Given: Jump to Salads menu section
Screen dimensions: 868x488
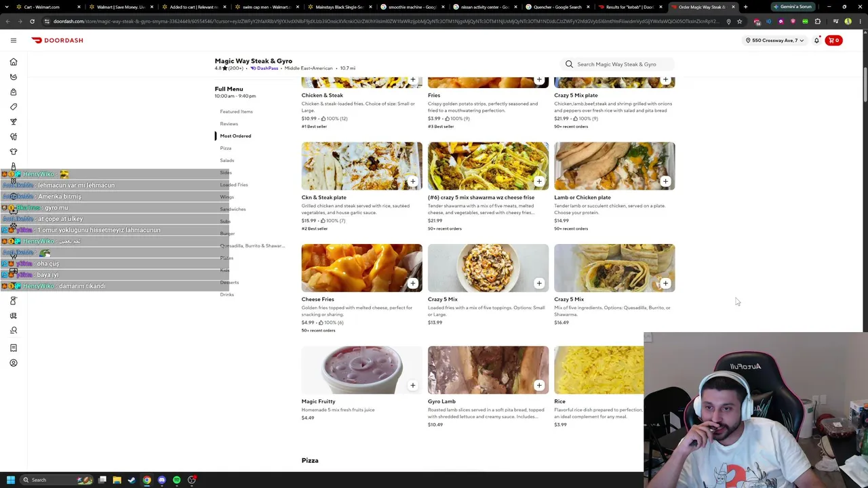Looking at the screenshot, I should tap(226, 160).
